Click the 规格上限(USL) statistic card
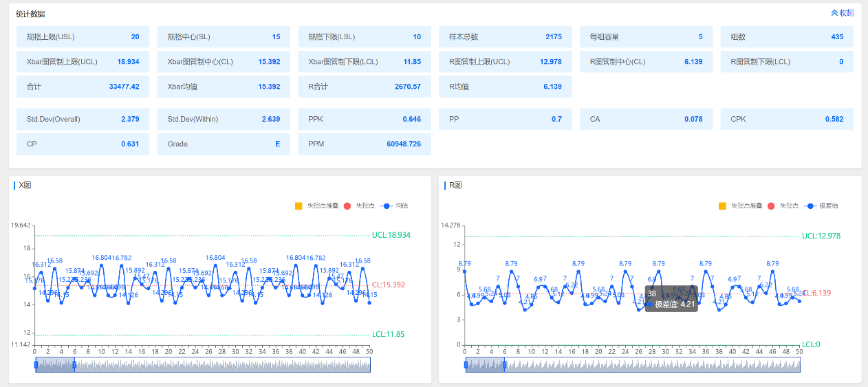Screen dimensions: 868x387 (x=83, y=37)
